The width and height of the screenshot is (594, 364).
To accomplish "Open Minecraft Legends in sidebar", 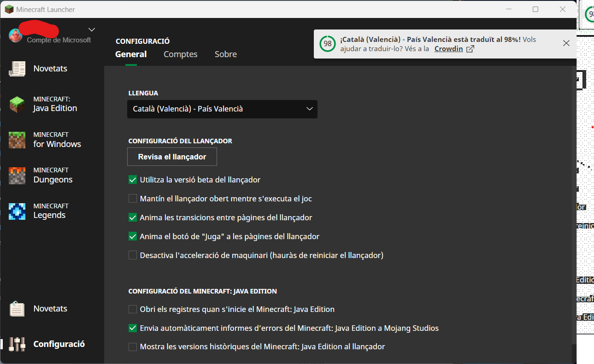I will point(52,211).
